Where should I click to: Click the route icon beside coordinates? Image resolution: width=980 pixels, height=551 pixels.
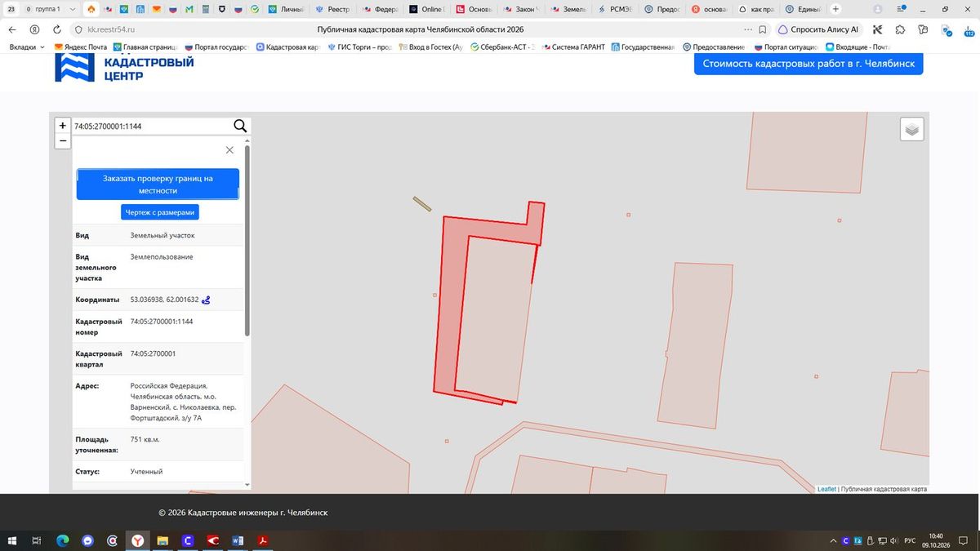(x=207, y=300)
